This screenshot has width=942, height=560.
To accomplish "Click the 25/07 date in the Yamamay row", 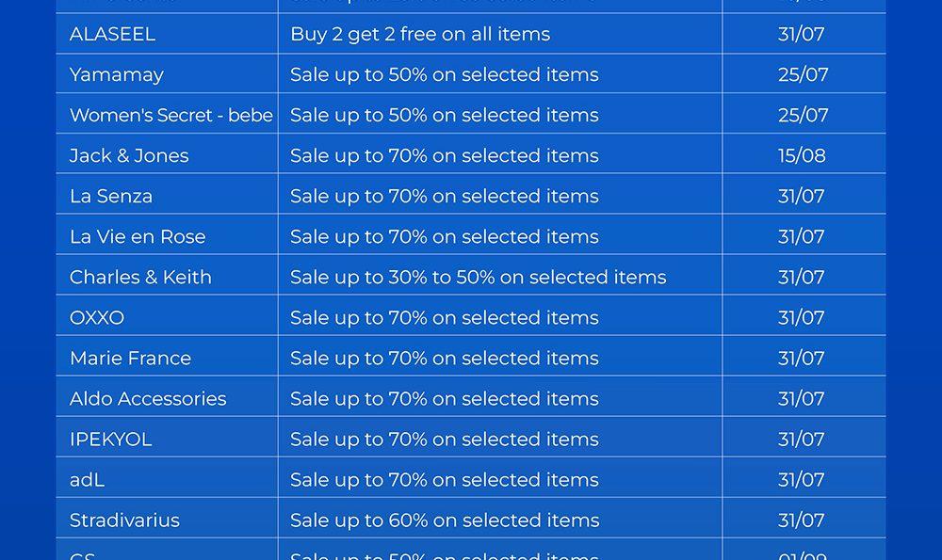I will tap(803, 75).
